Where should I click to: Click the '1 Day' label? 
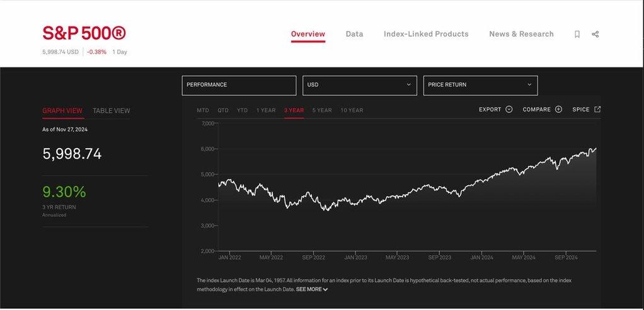120,52
